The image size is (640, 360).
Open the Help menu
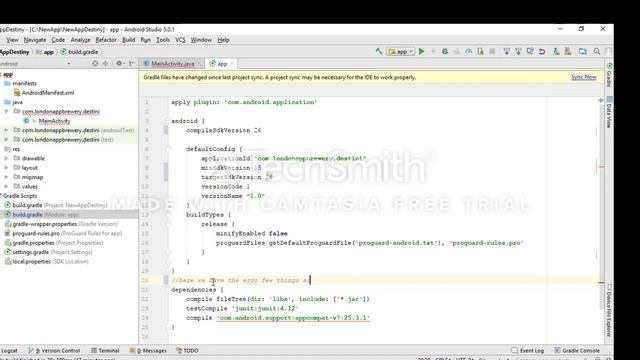[x=223, y=40]
